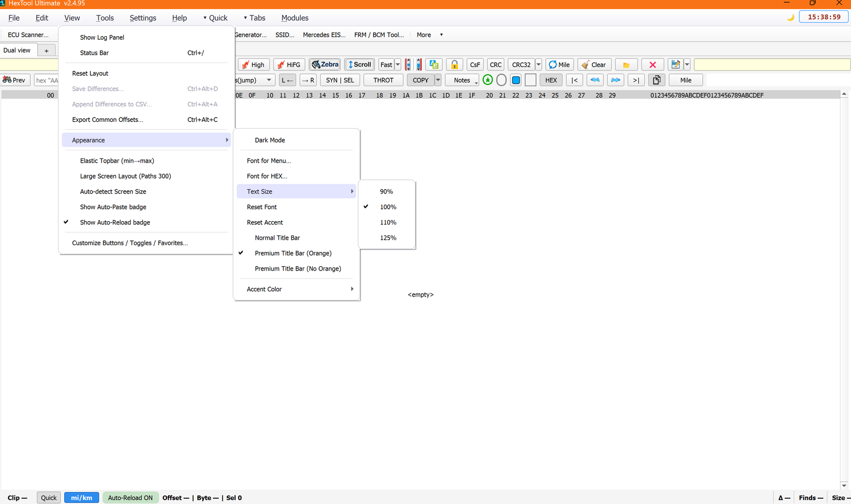Select the 125% text size
The image size is (851, 504).
click(x=388, y=238)
